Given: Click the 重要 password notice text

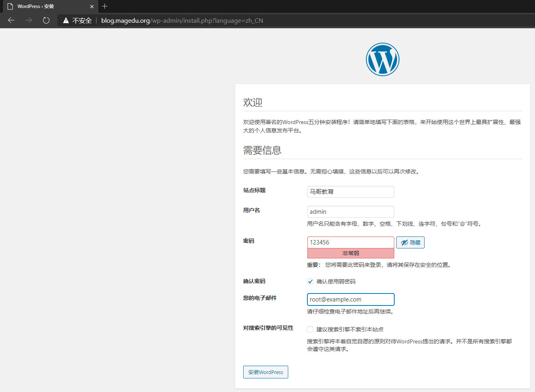Looking at the screenshot, I should (x=380, y=265).
